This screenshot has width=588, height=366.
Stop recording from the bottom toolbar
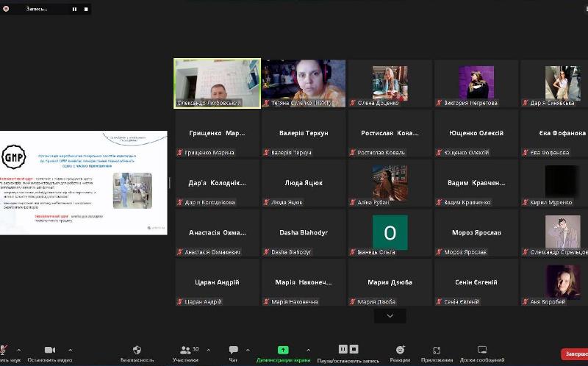pyautogui.click(x=354, y=349)
